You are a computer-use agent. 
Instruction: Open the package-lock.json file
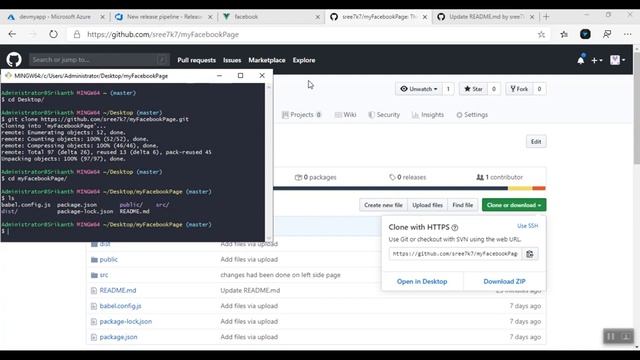(x=126, y=321)
